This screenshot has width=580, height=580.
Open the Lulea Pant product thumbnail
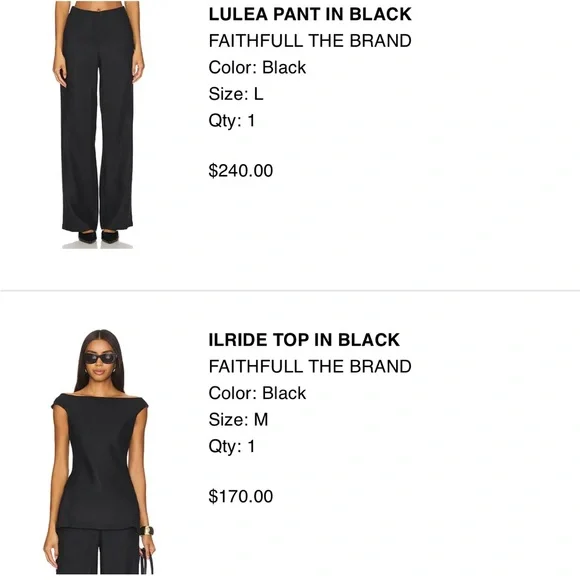pos(98,125)
